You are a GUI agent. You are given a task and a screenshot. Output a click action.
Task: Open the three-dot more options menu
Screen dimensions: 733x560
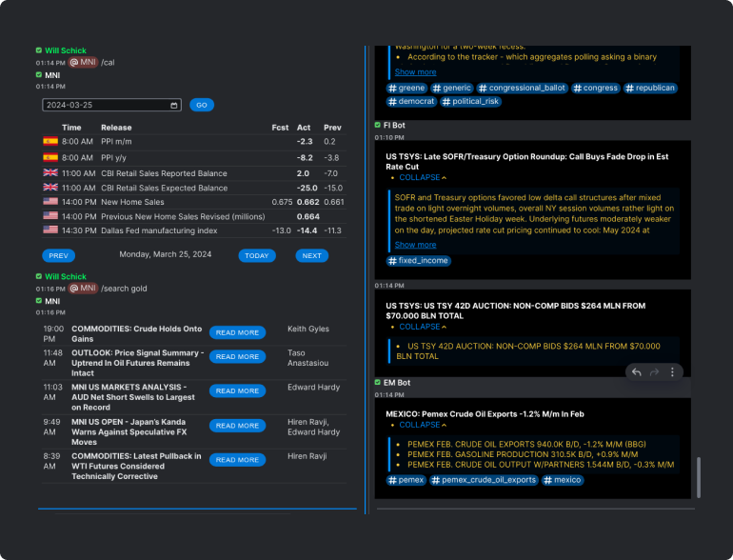(672, 372)
